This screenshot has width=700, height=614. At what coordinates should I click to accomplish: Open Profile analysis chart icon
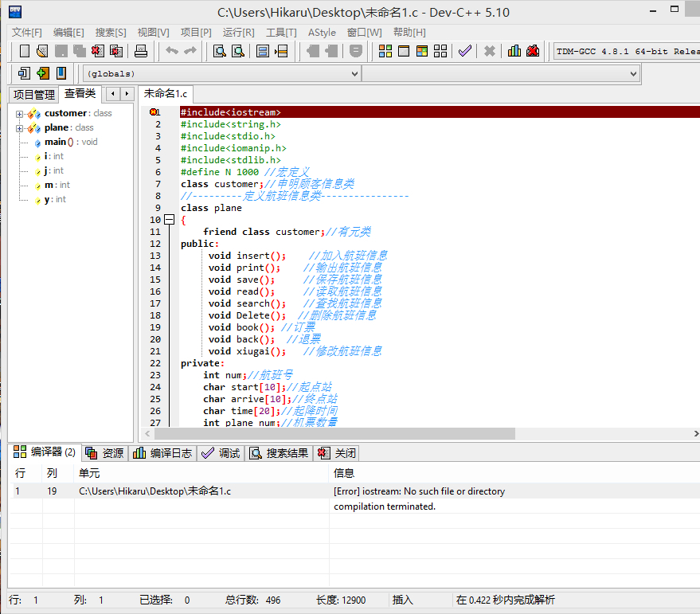click(x=514, y=51)
